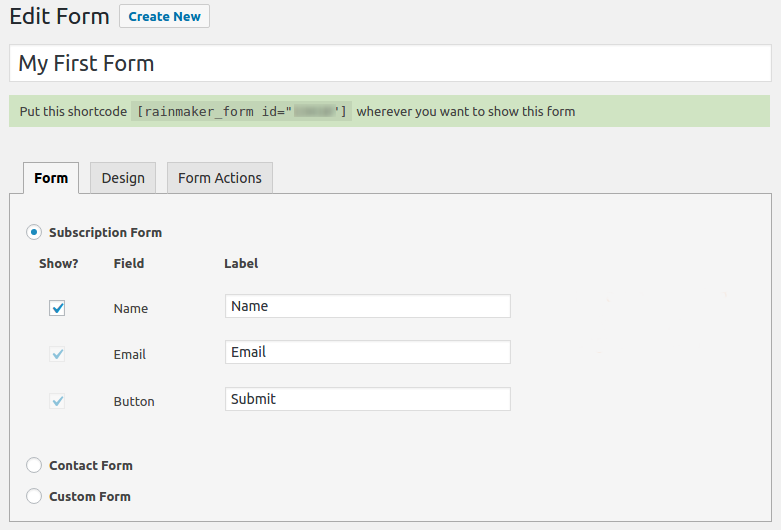Viewport: 781px width, 530px height.
Task: Edit the Name label text field
Action: point(367,306)
